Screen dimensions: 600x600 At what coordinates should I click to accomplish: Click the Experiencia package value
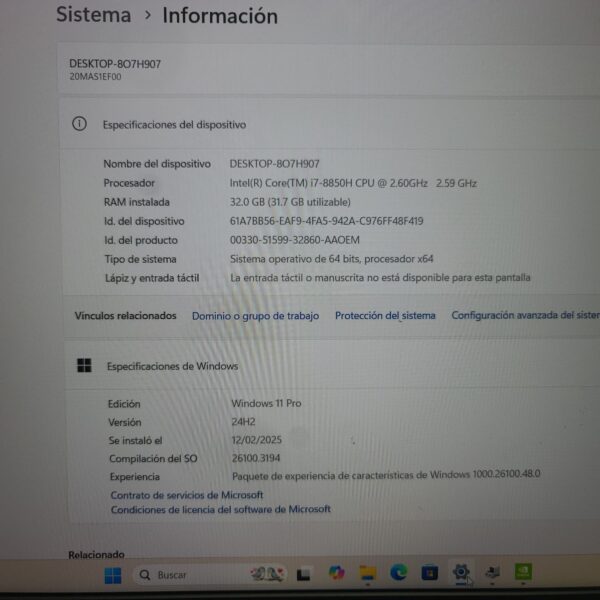386,475
